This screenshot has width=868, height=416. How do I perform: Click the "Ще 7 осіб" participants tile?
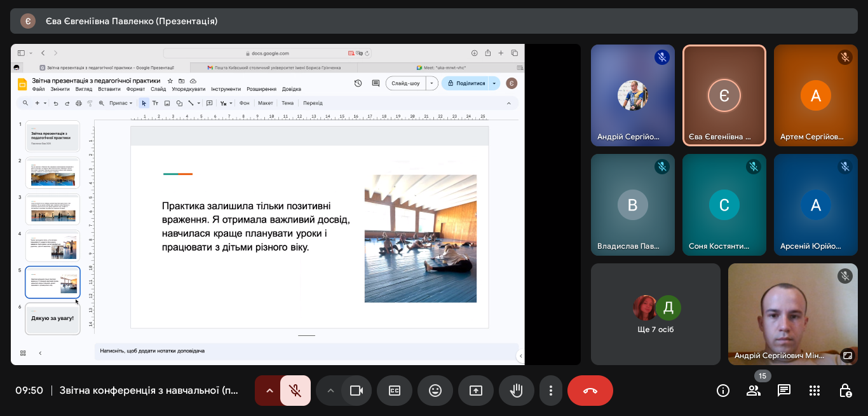(x=656, y=314)
